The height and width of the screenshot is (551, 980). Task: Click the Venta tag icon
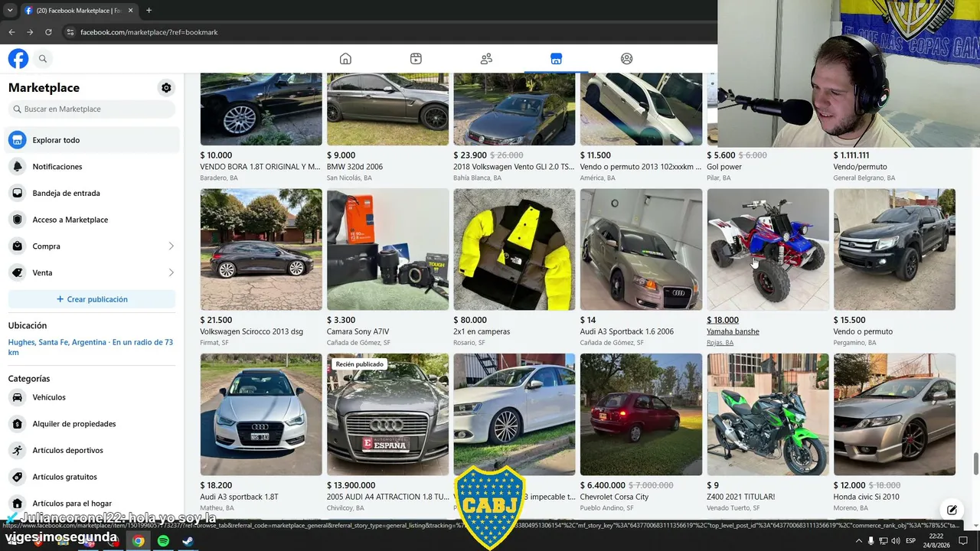(x=18, y=273)
